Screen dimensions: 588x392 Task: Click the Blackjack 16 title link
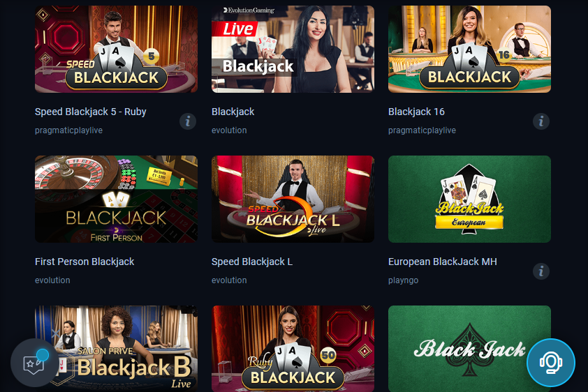(416, 112)
